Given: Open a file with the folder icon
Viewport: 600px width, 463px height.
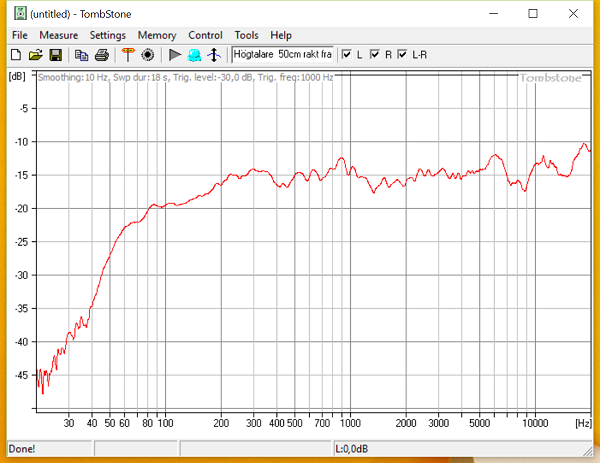Looking at the screenshot, I should (x=35, y=54).
